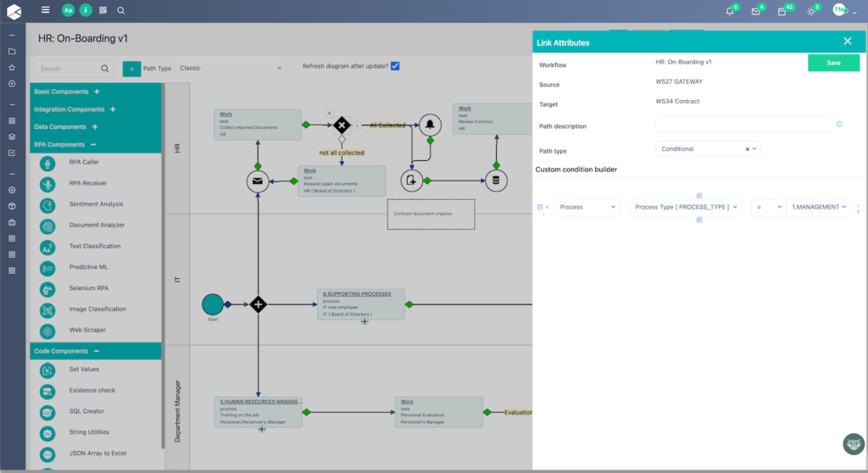Select the Request again documents task

342,181
